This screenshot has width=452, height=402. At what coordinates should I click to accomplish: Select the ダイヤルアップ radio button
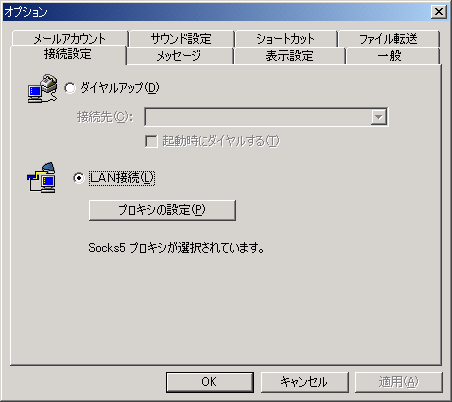(x=70, y=88)
